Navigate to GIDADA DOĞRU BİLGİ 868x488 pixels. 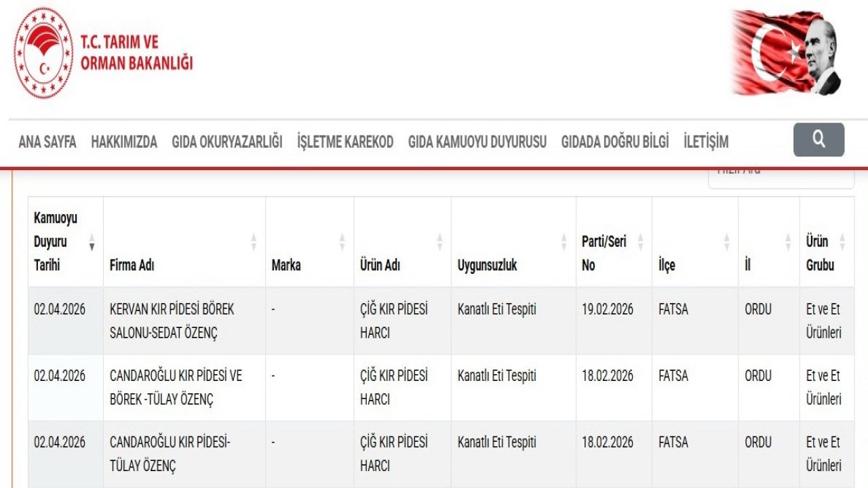click(615, 142)
